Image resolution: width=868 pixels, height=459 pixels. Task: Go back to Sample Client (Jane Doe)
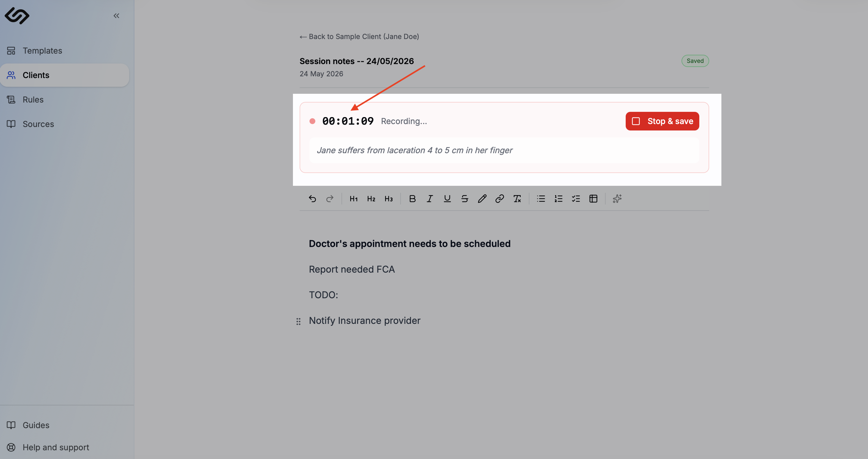point(359,36)
